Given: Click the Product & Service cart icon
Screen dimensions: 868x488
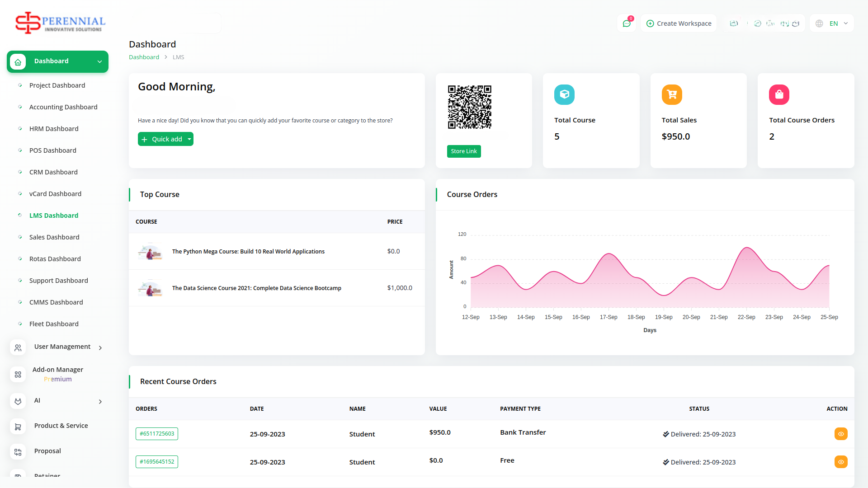Looking at the screenshot, I should [x=18, y=426].
